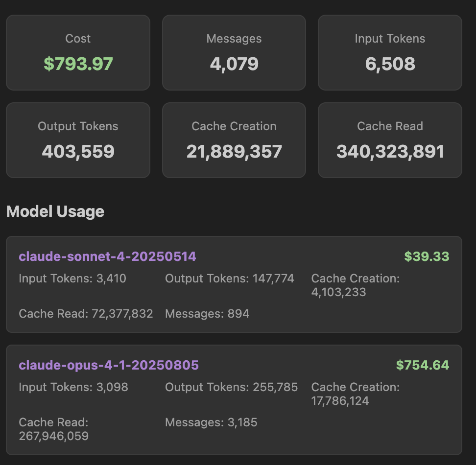The height and width of the screenshot is (465, 476).
Task: Click the opus Messages: 3,185 text
Action: (211, 422)
